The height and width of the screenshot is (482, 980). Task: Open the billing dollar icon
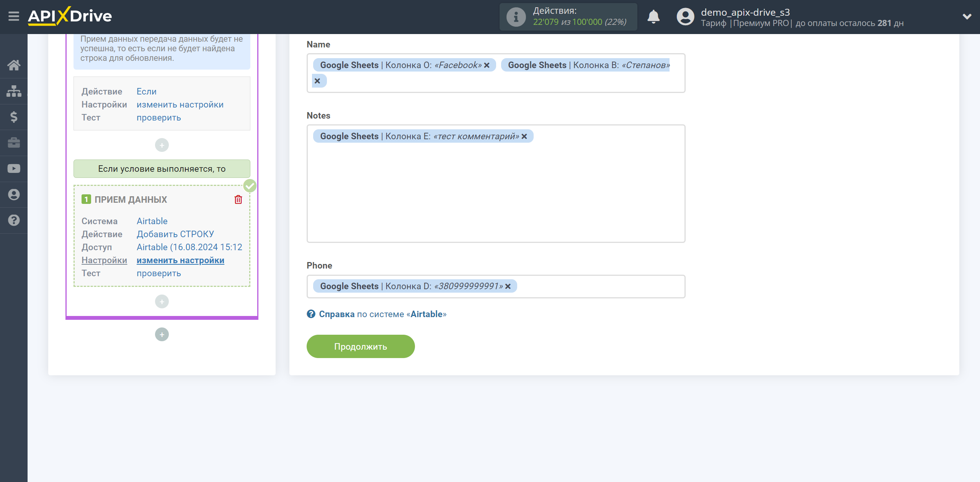point(14,117)
